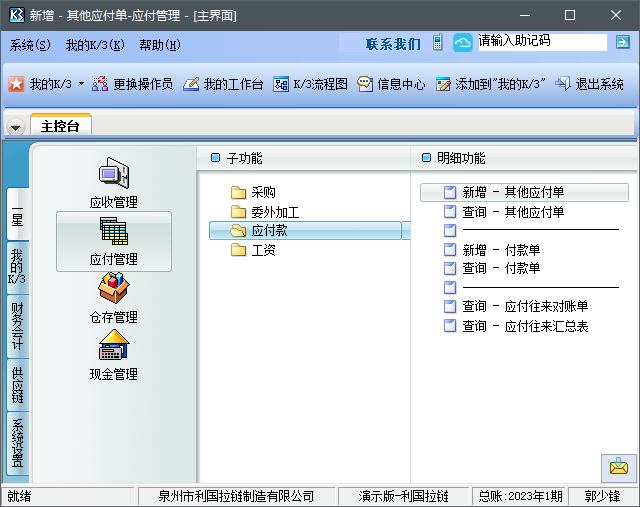Open 新增 - 付款单 in 明细功能

(500, 250)
